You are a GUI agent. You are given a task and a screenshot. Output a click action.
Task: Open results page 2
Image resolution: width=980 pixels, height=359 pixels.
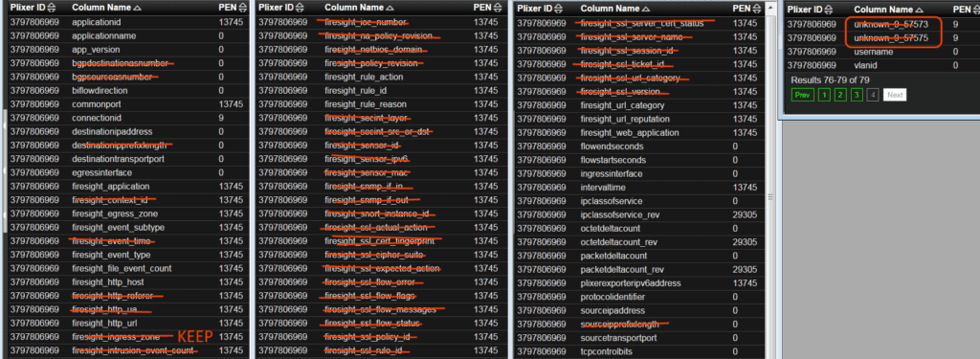pyautogui.click(x=841, y=95)
